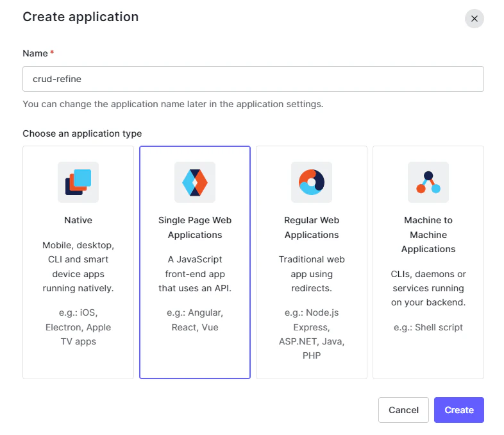Click the Regular Web Applications circular icon
This screenshot has width=504, height=435.
(312, 182)
